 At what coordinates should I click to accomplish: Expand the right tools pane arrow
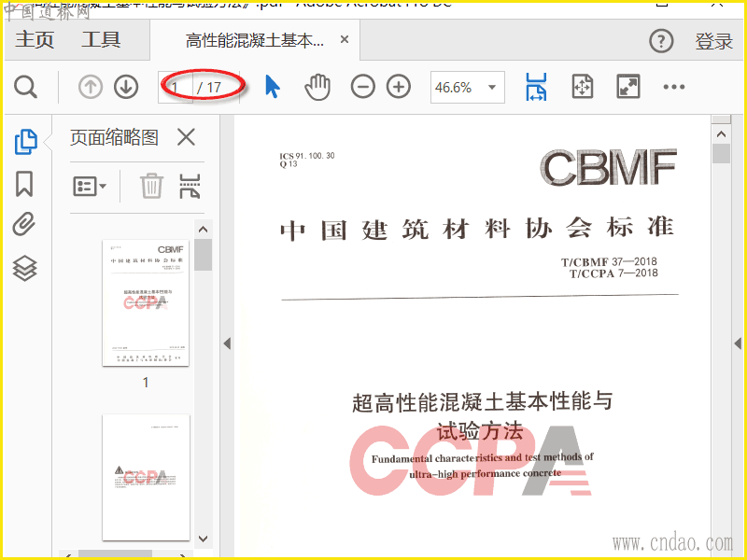[738, 343]
